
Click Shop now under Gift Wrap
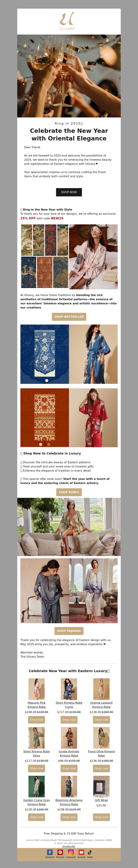[101, 817]
